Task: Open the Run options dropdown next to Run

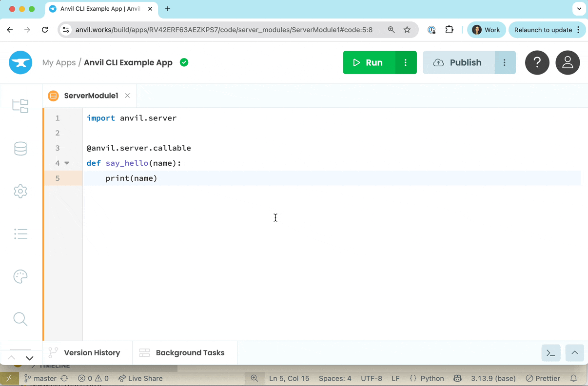Action: click(406, 62)
